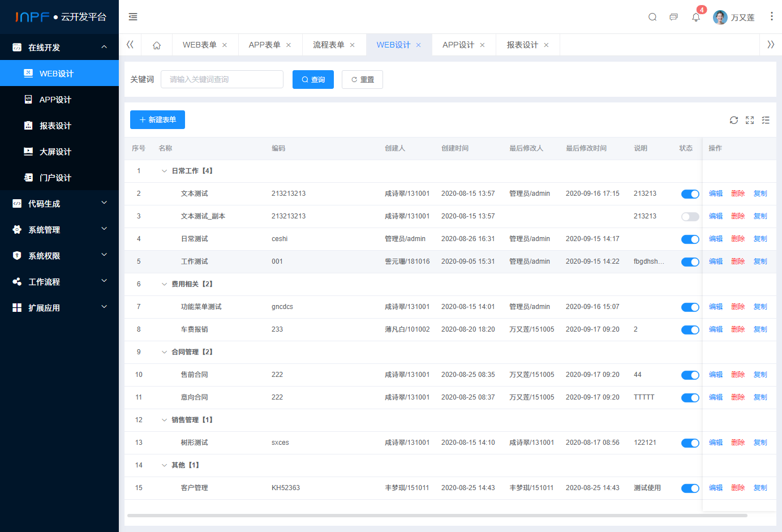Open the notification bell with badge 4
This screenshot has width=782, height=532.
(695, 17)
